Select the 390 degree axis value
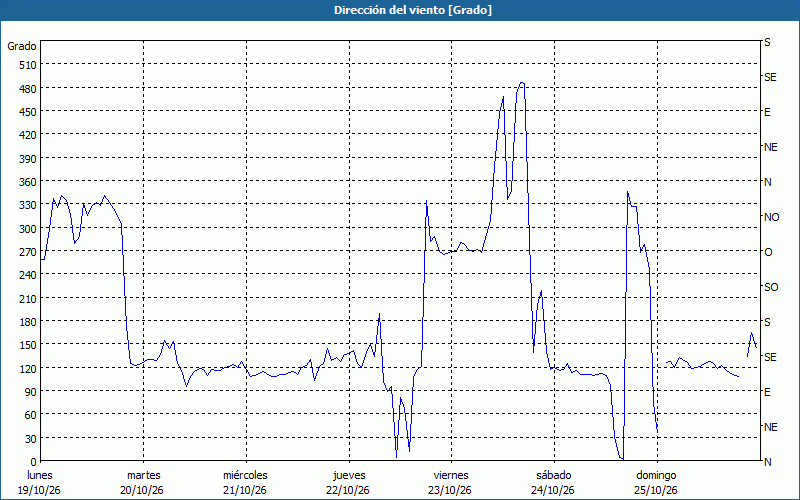This screenshot has height=500, width=800. click(27, 159)
